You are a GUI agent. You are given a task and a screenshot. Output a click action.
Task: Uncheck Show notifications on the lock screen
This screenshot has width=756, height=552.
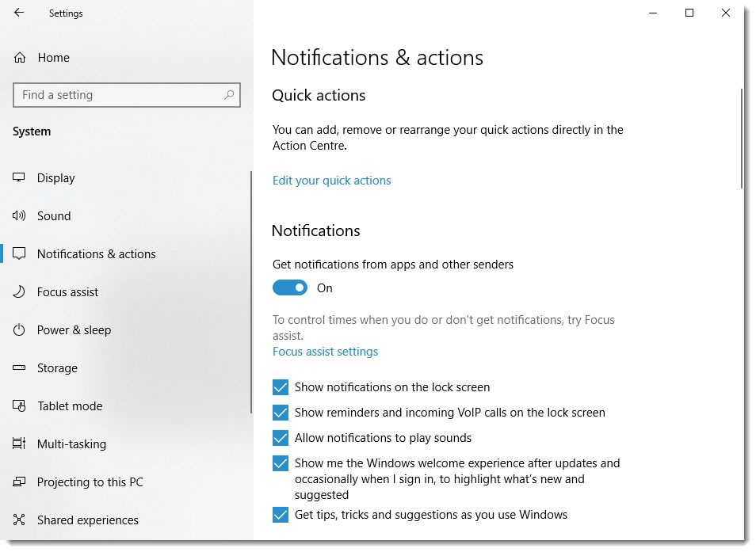click(x=281, y=387)
